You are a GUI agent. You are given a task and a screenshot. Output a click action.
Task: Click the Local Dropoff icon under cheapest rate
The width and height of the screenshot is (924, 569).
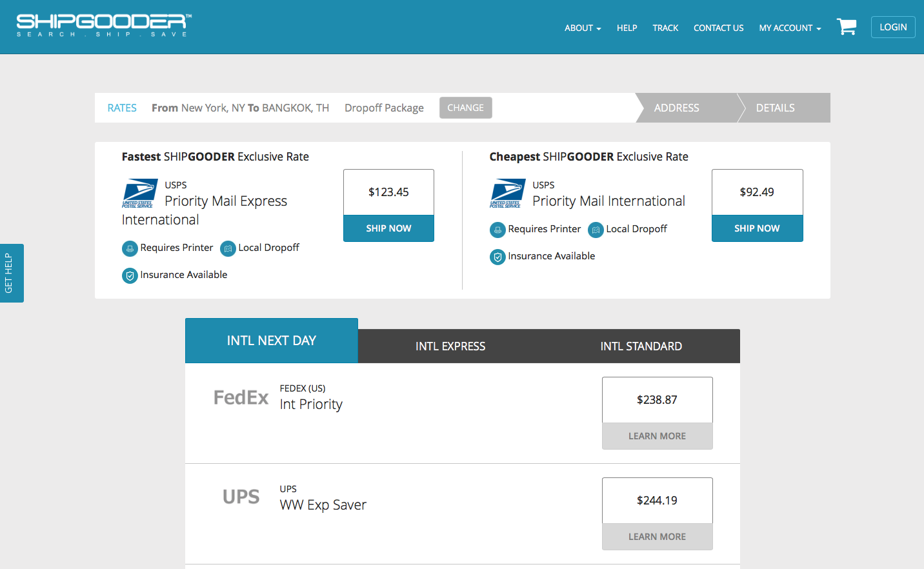(x=595, y=230)
